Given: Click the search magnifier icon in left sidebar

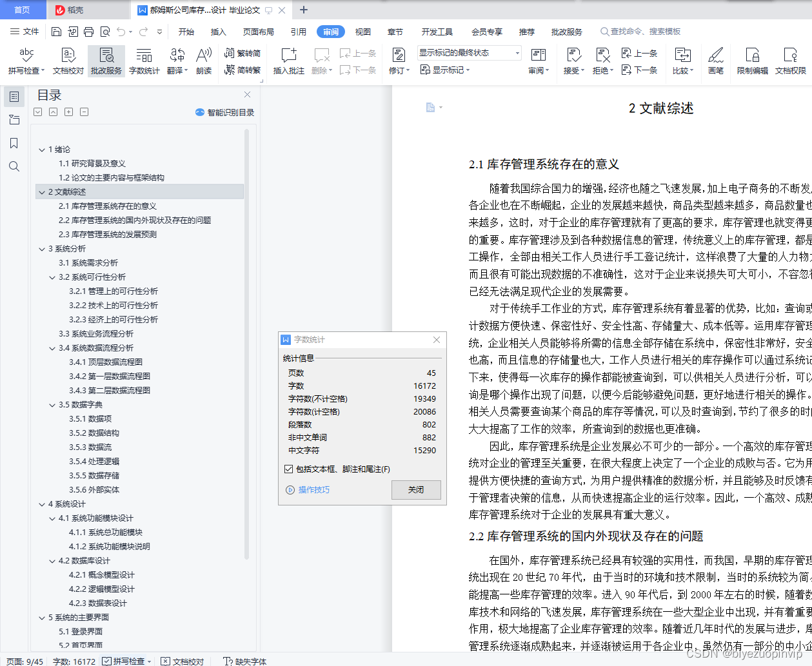Looking at the screenshot, I should coord(14,166).
